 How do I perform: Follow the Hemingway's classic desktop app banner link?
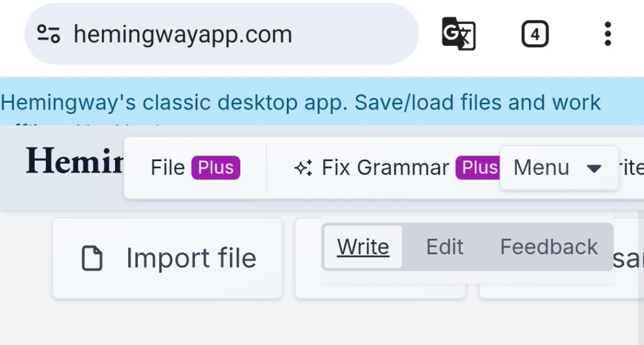(x=301, y=102)
